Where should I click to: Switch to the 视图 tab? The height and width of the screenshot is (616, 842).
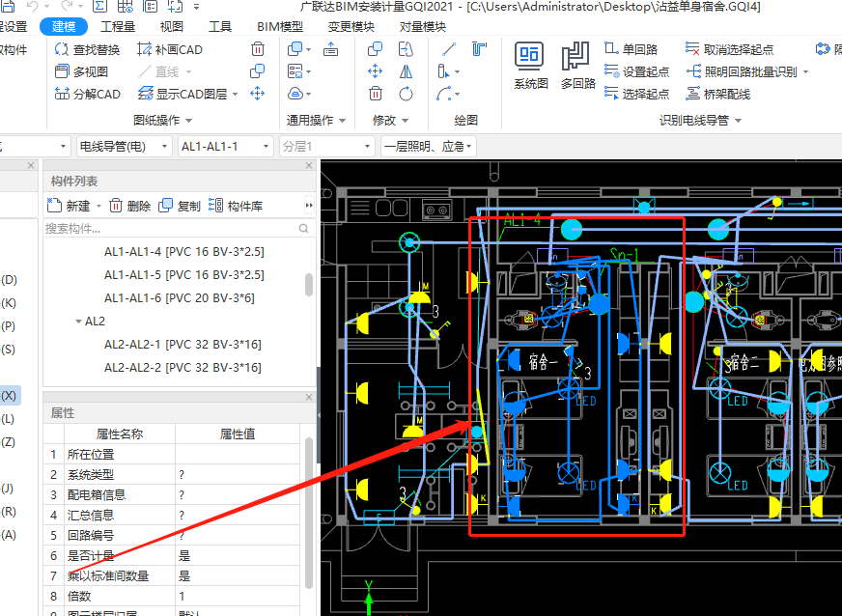(172, 26)
